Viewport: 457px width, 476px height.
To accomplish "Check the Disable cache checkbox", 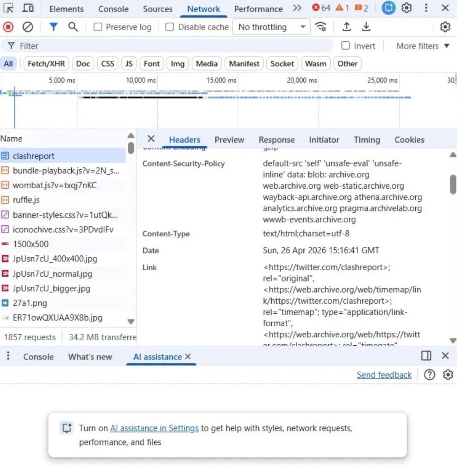I will 170,27.
